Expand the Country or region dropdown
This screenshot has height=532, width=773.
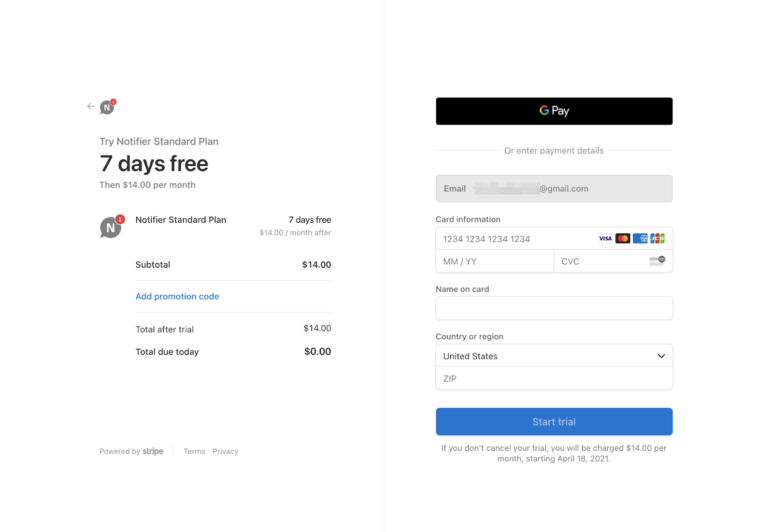coord(554,356)
